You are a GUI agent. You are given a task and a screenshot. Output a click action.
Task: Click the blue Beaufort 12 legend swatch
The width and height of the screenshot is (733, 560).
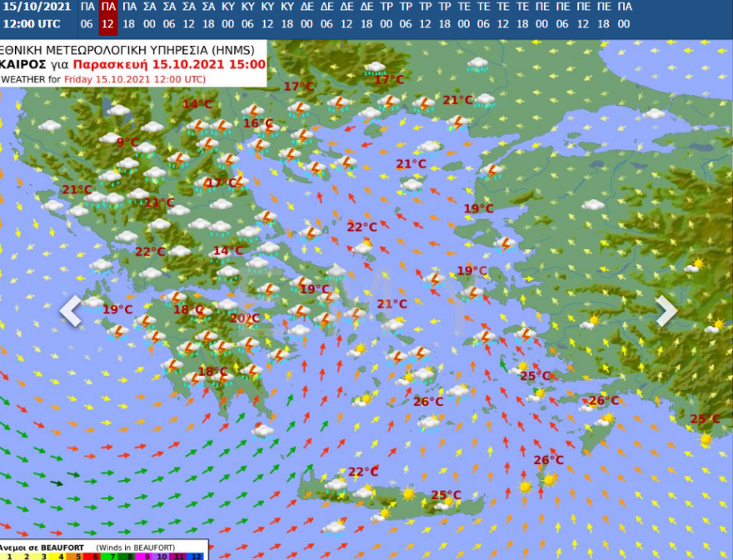pyautogui.click(x=195, y=555)
